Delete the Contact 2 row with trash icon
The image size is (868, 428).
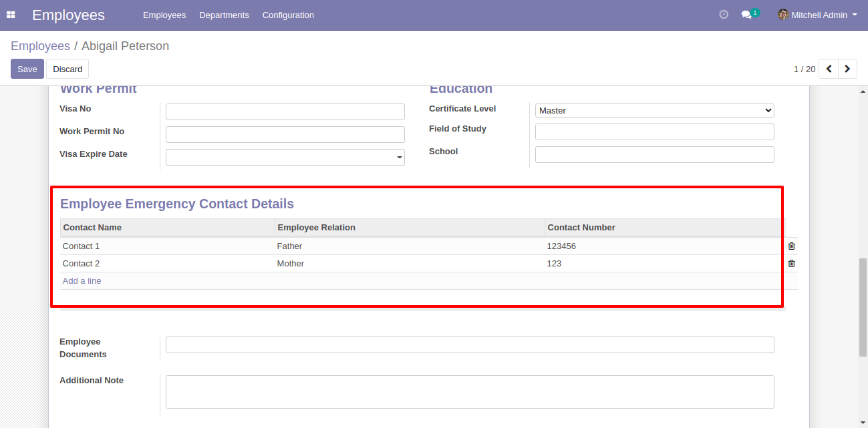(x=791, y=264)
